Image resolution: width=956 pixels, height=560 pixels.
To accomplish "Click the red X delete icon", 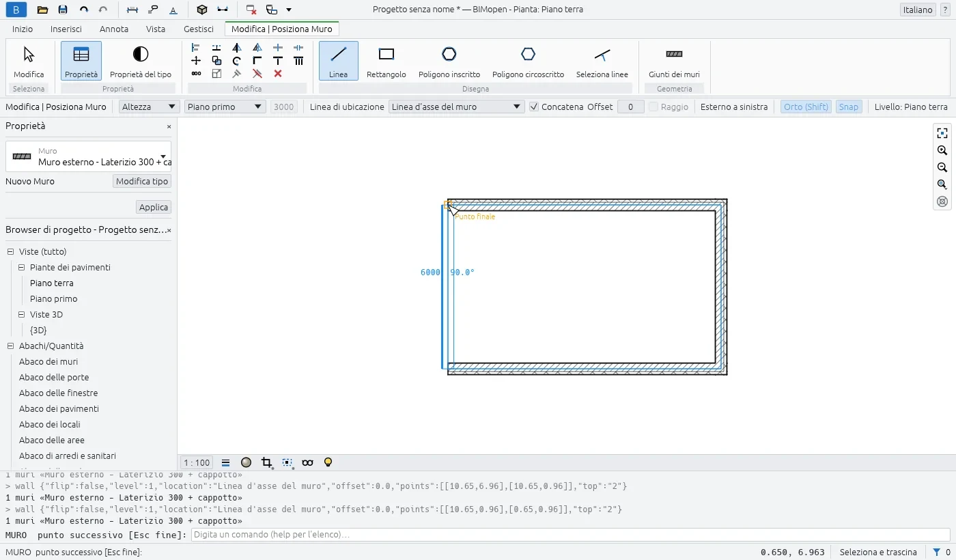I will (x=278, y=73).
